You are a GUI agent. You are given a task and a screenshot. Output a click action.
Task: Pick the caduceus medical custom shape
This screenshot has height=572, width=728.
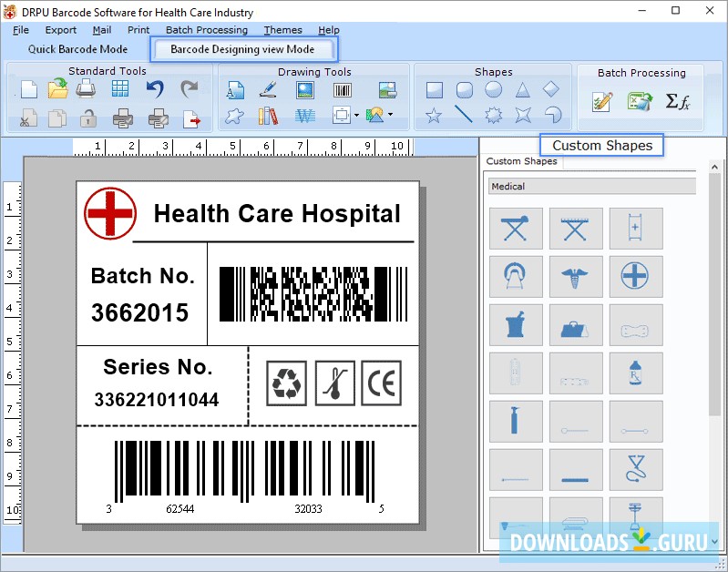tap(576, 277)
